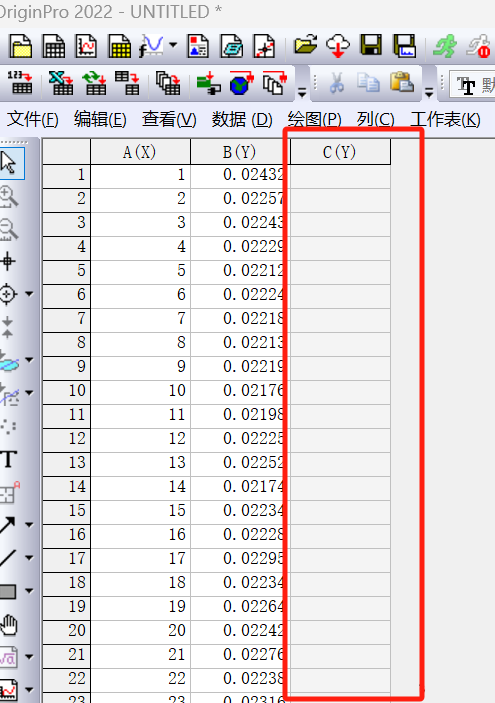Click the Digitize Image icon

point(265,46)
